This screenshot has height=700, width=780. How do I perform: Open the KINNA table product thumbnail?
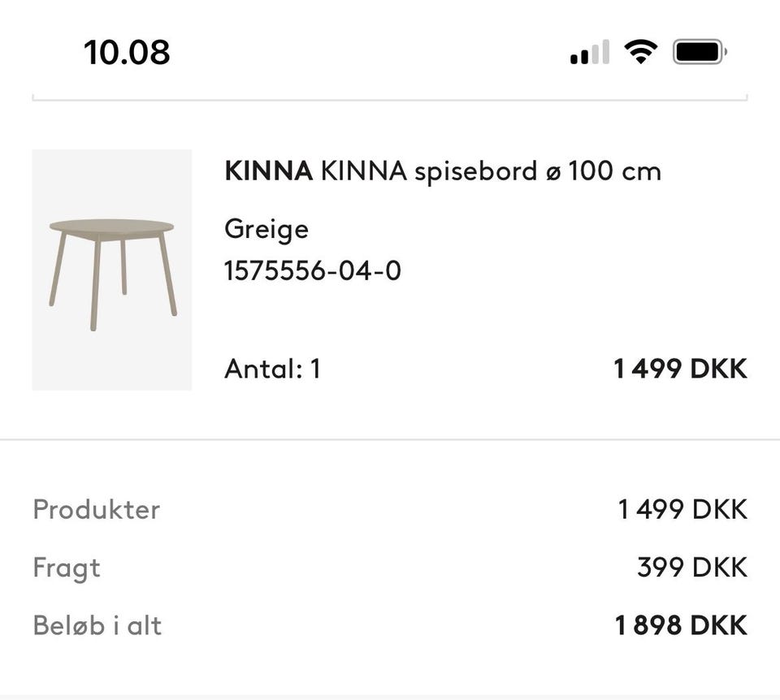coord(112,270)
